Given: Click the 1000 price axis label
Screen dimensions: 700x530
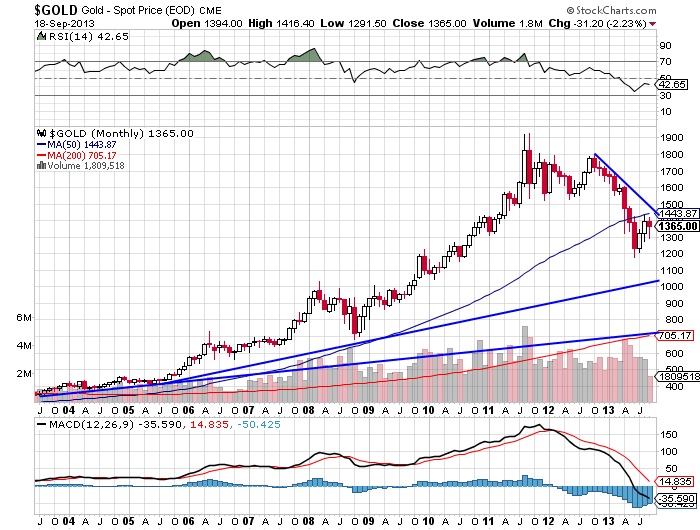Looking at the screenshot, I should click(671, 287).
